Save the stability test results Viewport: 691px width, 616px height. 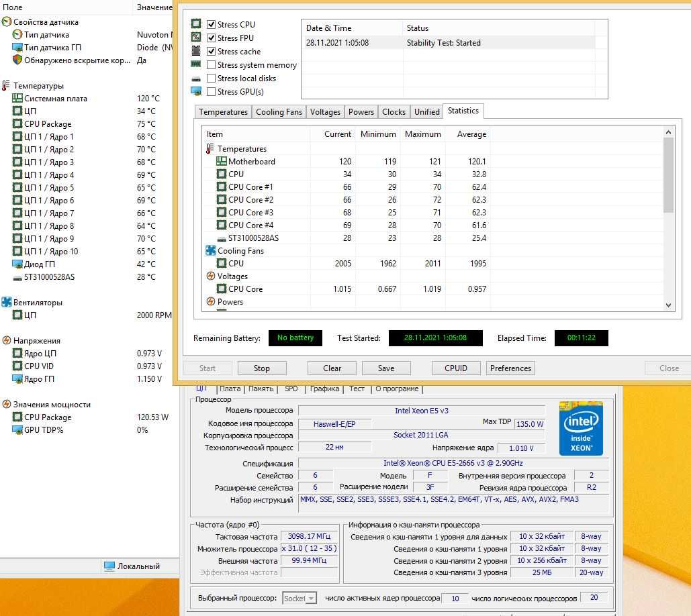[x=386, y=368]
